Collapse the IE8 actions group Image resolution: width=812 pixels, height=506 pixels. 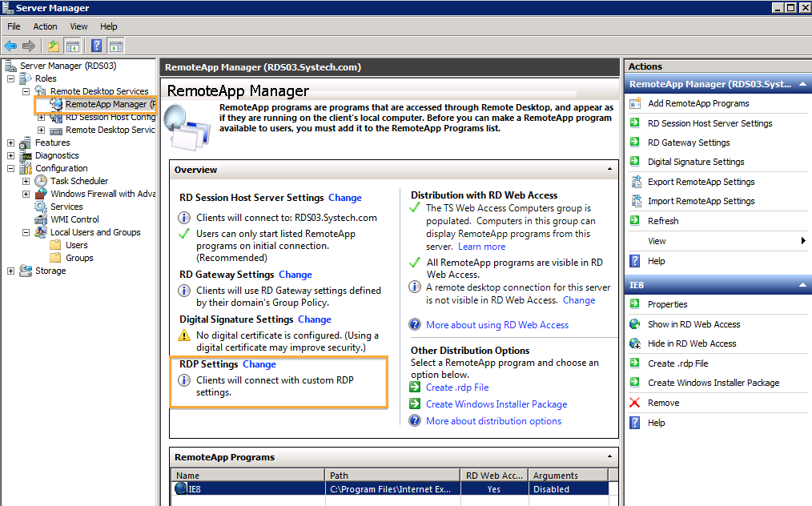802,285
